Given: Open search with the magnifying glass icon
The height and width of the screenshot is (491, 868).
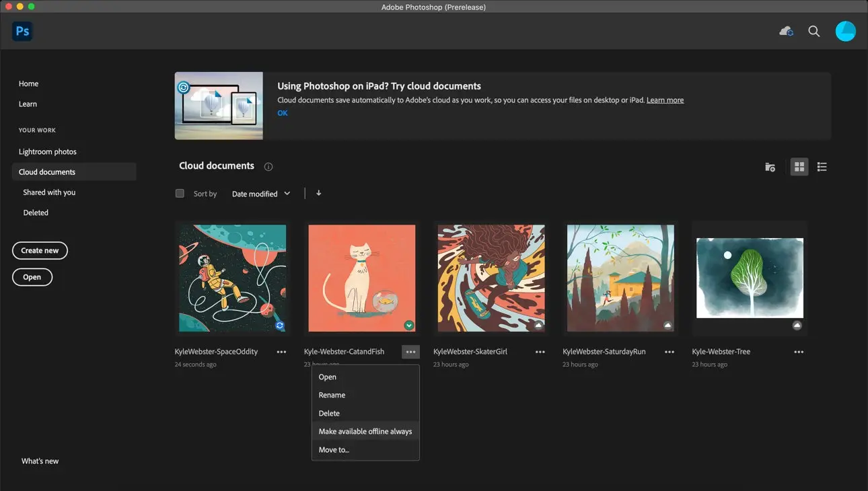Looking at the screenshot, I should [x=813, y=31].
